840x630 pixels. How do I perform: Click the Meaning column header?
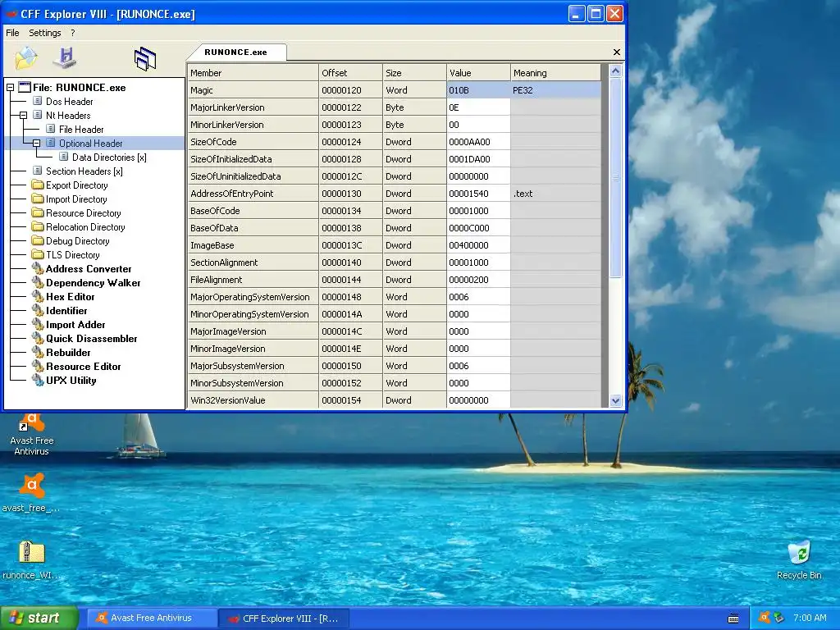point(555,72)
